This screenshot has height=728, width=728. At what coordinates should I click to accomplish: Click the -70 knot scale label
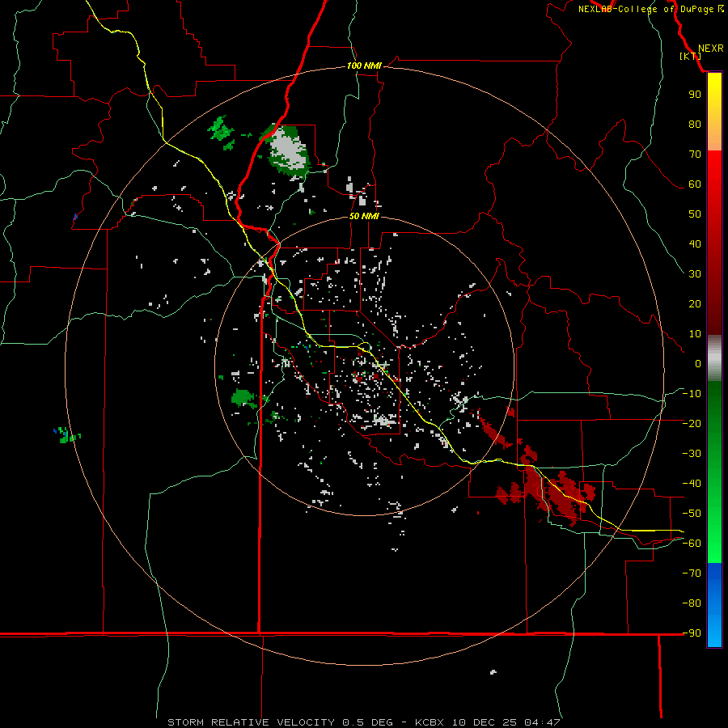692,574
